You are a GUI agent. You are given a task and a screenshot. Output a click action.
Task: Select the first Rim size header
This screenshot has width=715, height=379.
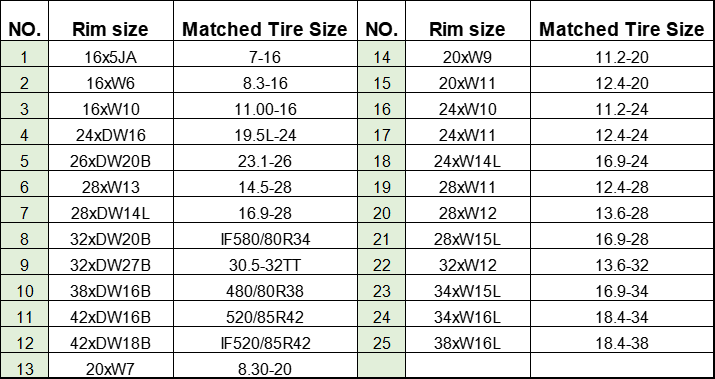pyautogui.click(x=111, y=21)
